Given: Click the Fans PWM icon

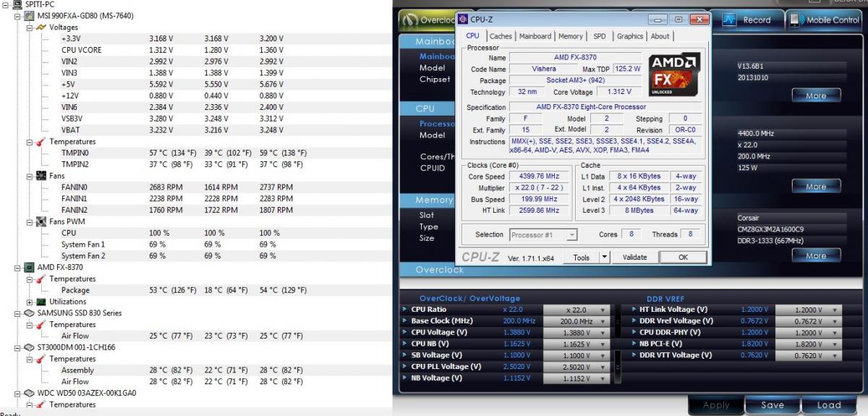Looking at the screenshot, I should [x=41, y=221].
